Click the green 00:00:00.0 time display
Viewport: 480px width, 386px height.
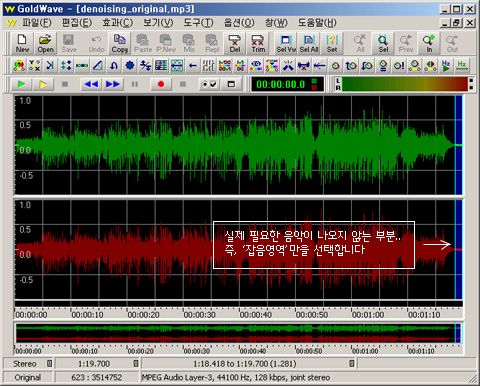[x=287, y=84]
